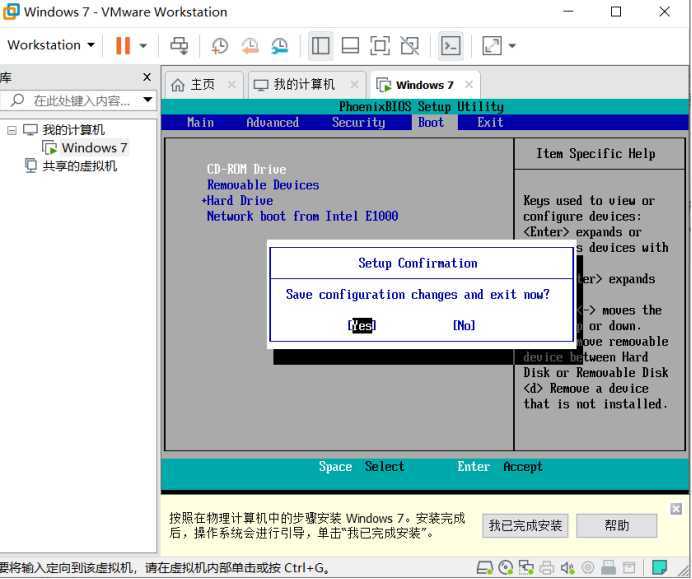Toggle the console view icon
The width and height of the screenshot is (692, 579).
point(451,45)
